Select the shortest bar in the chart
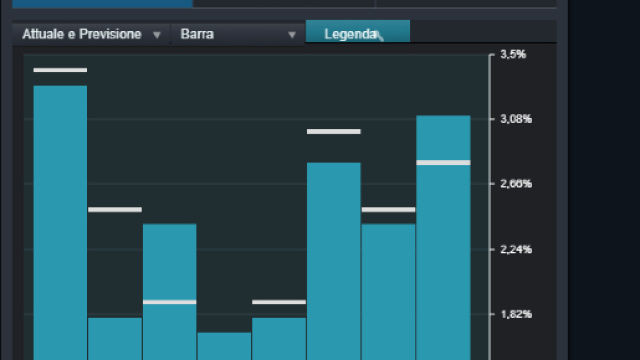Screen dimensions: 640x360 (224, 346)
